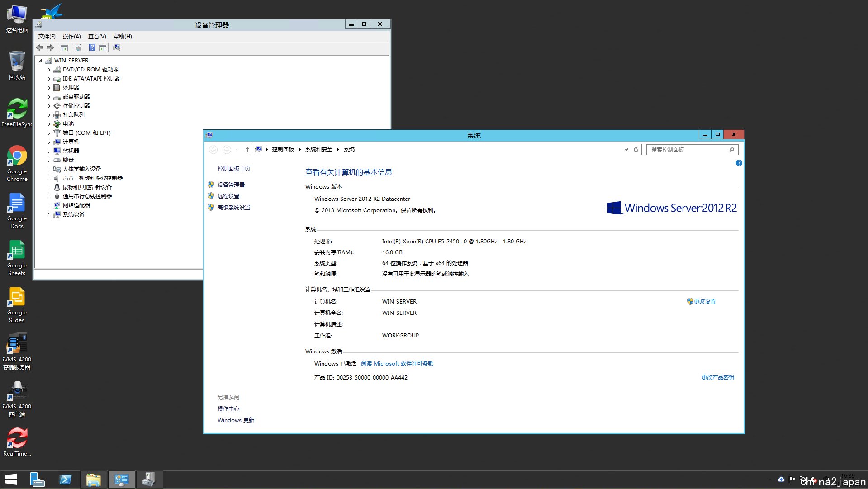Click the help question mark in System window
The height and width of the screenshot is (489, 868).
point(739,163)
